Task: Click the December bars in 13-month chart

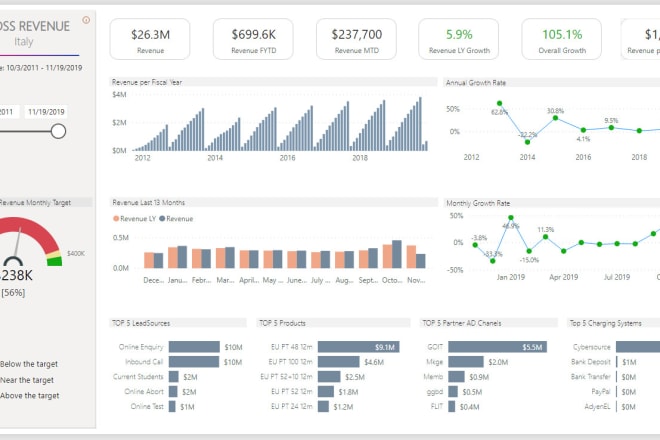Action: click(x=154, y=260)
